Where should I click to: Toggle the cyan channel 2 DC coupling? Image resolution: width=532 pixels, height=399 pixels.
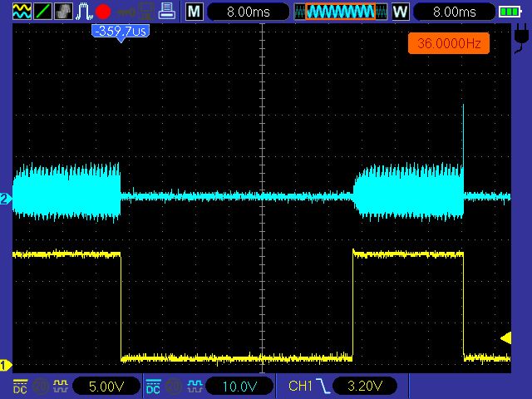(x=154, y=387)
